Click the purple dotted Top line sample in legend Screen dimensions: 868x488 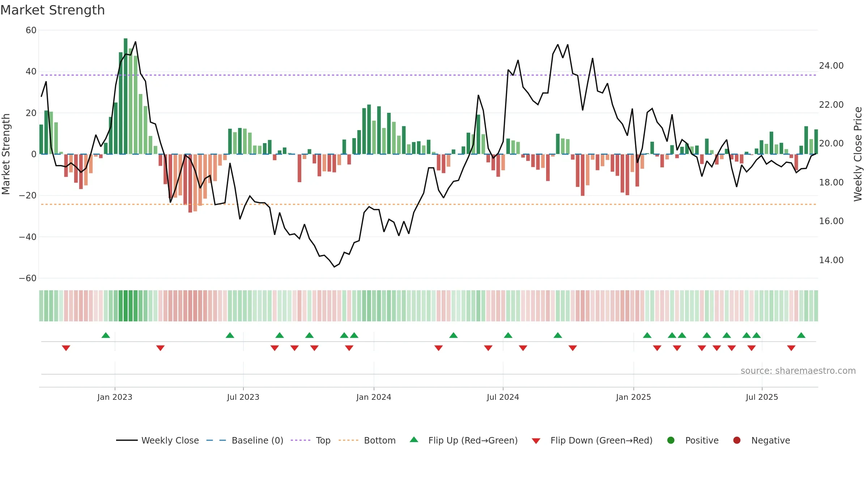(301, 440)
